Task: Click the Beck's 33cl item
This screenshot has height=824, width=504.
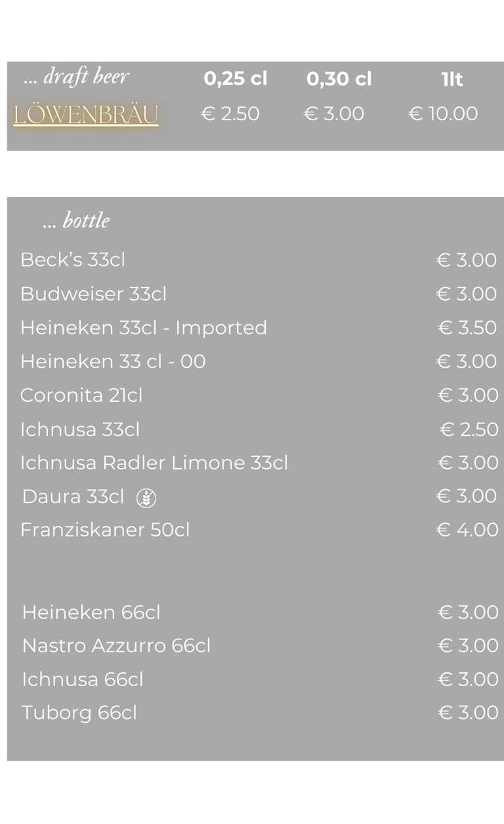Action: pos(72,259)
